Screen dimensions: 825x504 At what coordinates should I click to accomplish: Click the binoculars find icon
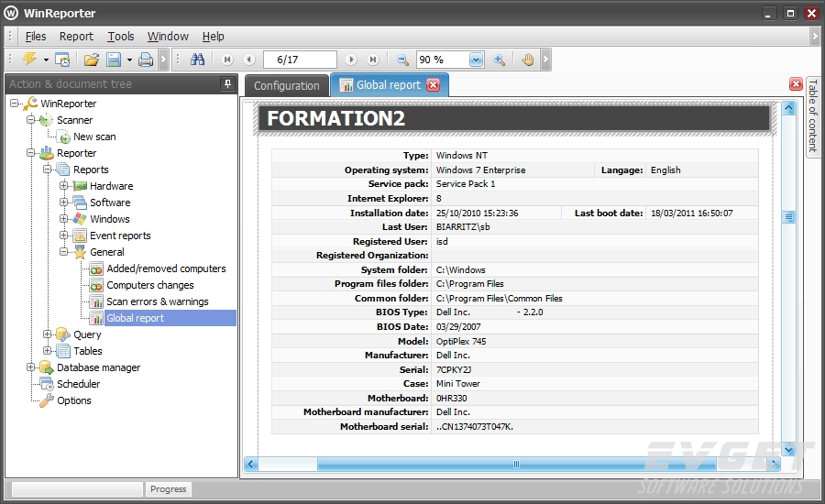click(x=197, y=60)
